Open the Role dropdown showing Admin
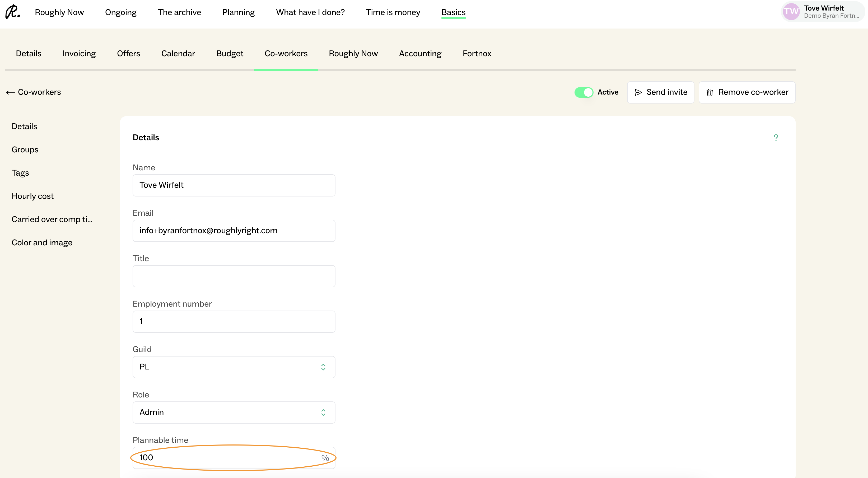The height and width of the screenshot is (478, 868). [234, 412]
